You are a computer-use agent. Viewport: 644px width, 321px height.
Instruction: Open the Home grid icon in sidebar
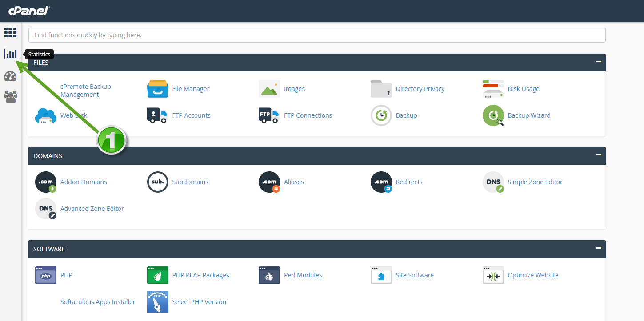(10, 32)
